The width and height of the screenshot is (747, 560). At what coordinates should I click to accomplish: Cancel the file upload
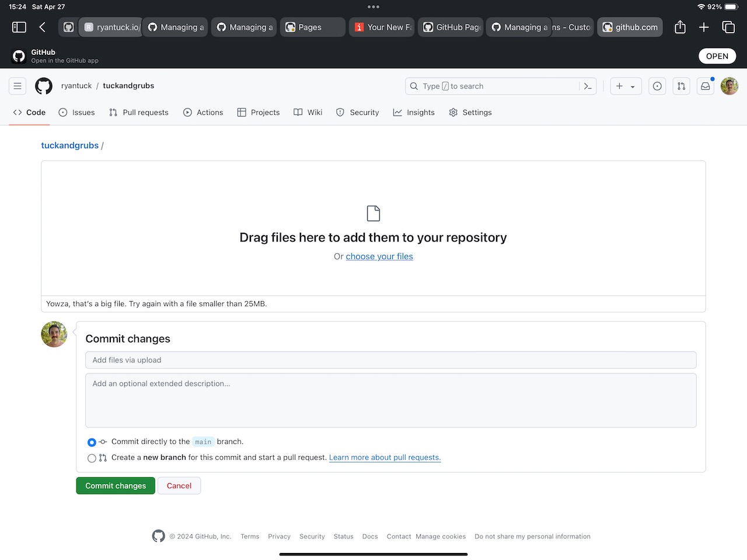pos(179,486)
